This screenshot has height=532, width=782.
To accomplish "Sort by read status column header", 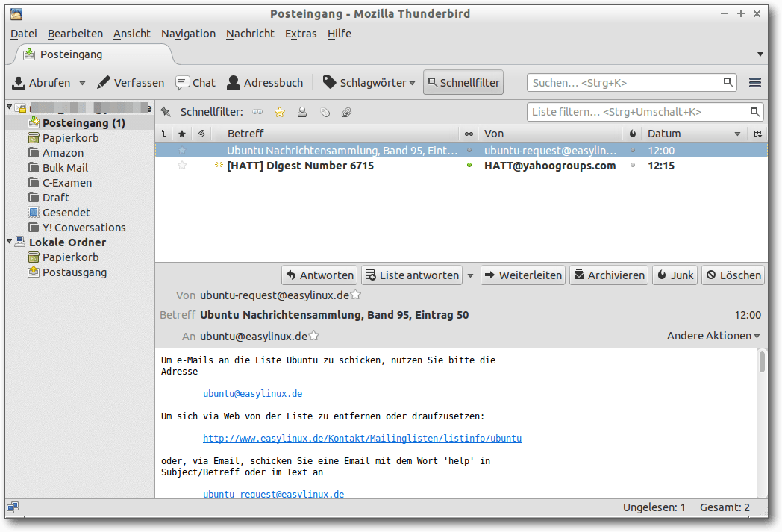I will click(x=469, y=134).
